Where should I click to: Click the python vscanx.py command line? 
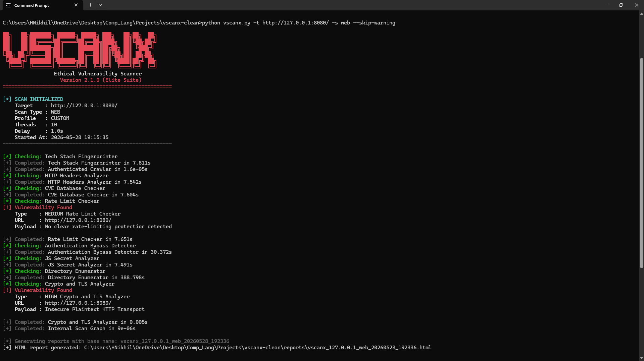point(199,23)
